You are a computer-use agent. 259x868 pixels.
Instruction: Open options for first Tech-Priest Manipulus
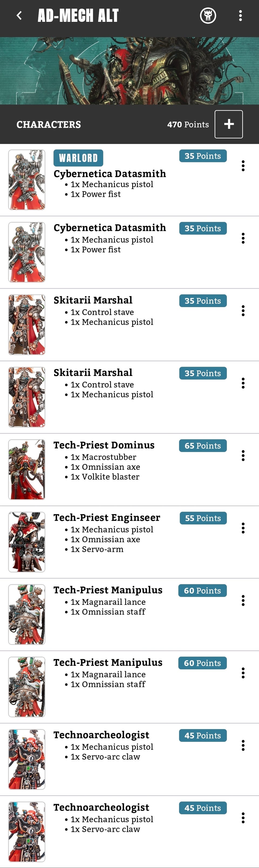coord(243,601)
